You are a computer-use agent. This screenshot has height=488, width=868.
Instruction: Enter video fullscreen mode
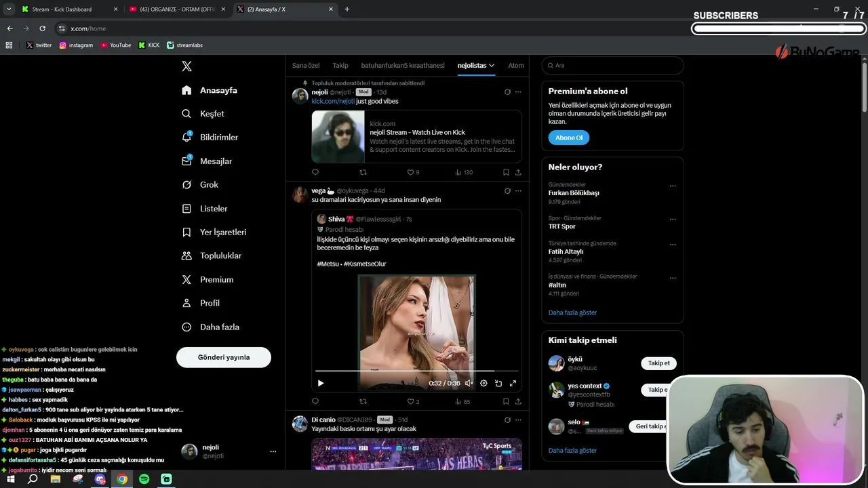point(513,383)
